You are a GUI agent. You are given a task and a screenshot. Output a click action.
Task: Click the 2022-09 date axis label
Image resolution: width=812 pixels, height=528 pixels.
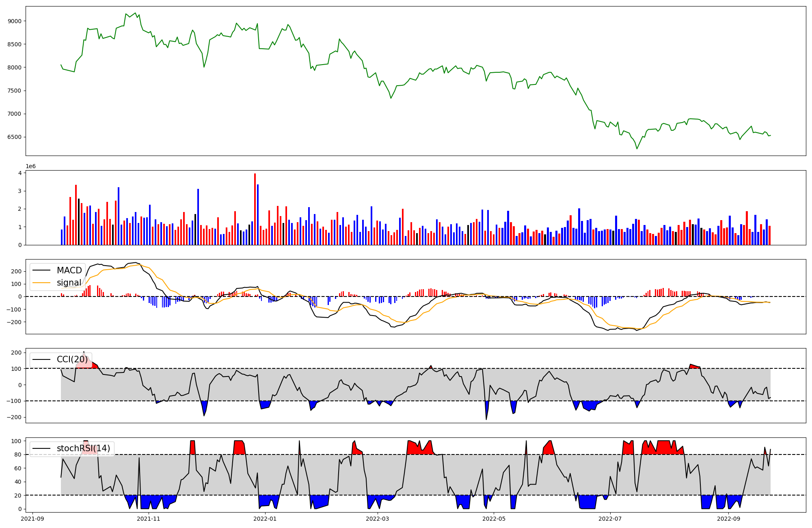tap(729, 518)
